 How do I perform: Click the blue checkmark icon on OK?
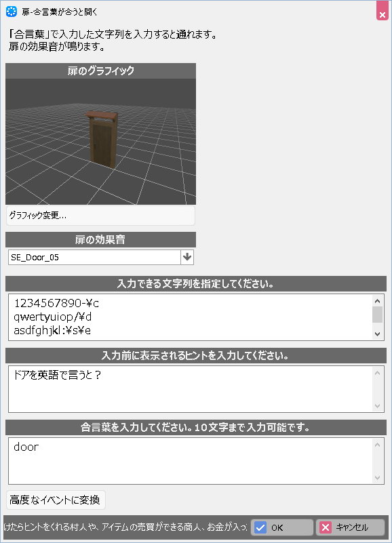pyautogui.click(x=260, y=527)
